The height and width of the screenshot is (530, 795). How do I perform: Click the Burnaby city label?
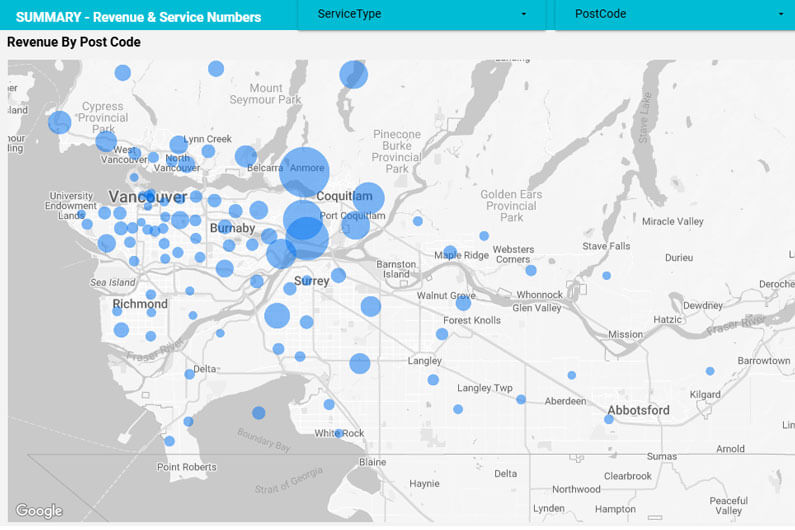click(x=232, y=228)
